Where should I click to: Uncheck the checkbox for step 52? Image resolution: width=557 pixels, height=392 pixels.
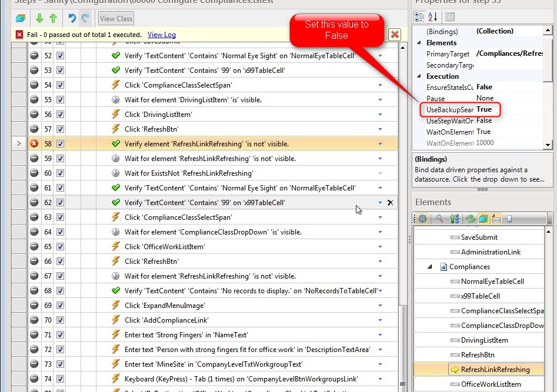point(61,55)
